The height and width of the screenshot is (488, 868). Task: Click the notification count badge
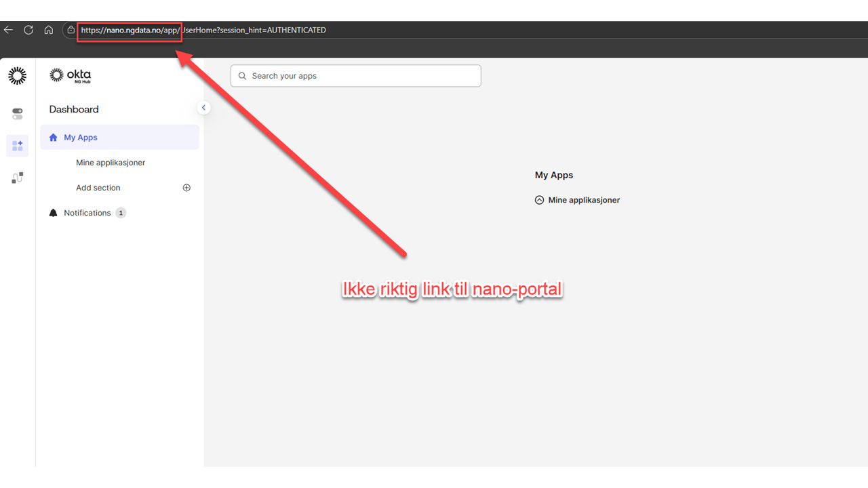121,213
